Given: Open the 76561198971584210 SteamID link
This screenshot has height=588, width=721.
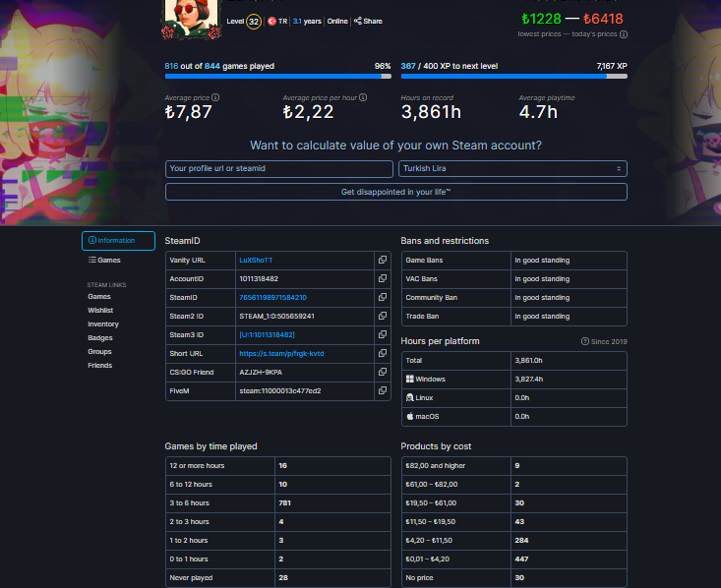Looking at the screenshot, I should coord(272,298).
